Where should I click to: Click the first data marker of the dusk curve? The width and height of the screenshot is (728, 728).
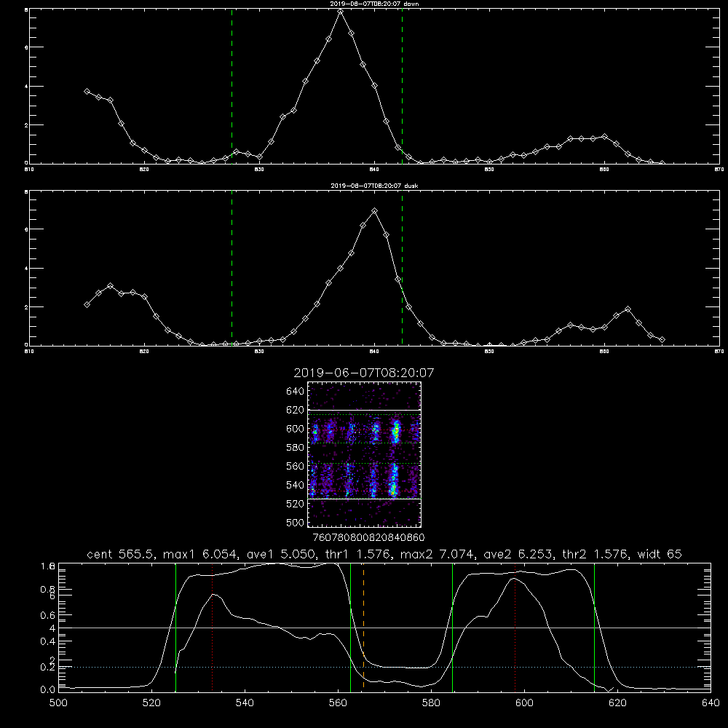[x=87, y=304]
